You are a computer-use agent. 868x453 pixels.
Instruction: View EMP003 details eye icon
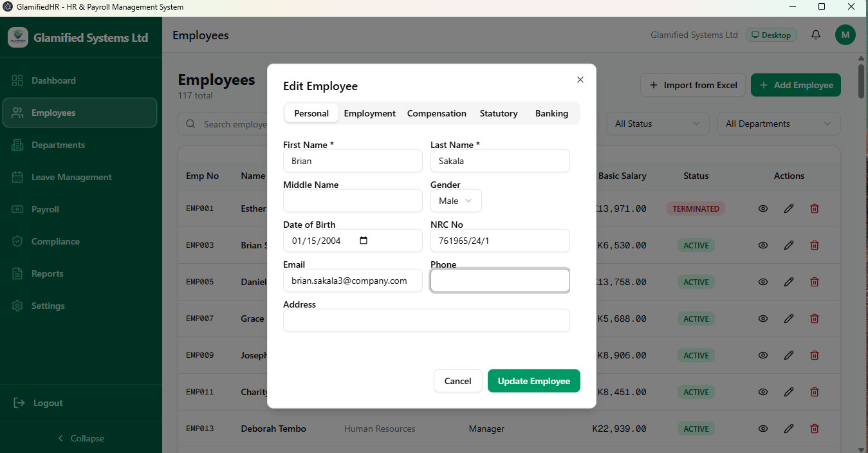point(763,245)
